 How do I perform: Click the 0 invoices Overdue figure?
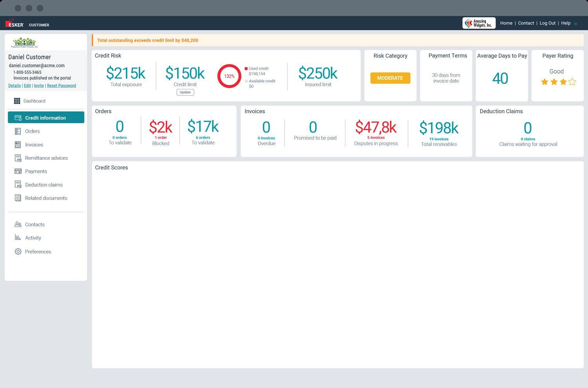(266, 127)
